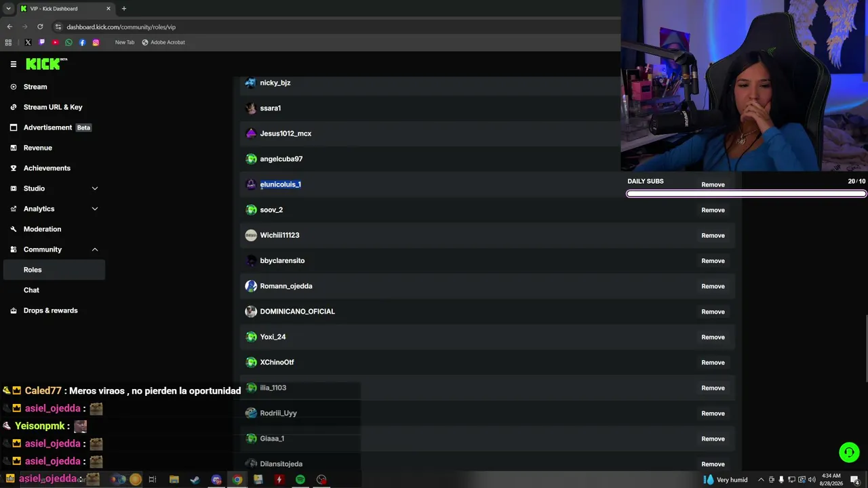Remove VIP role from DOMINICANO_OFICIAL

coord(713,312)
